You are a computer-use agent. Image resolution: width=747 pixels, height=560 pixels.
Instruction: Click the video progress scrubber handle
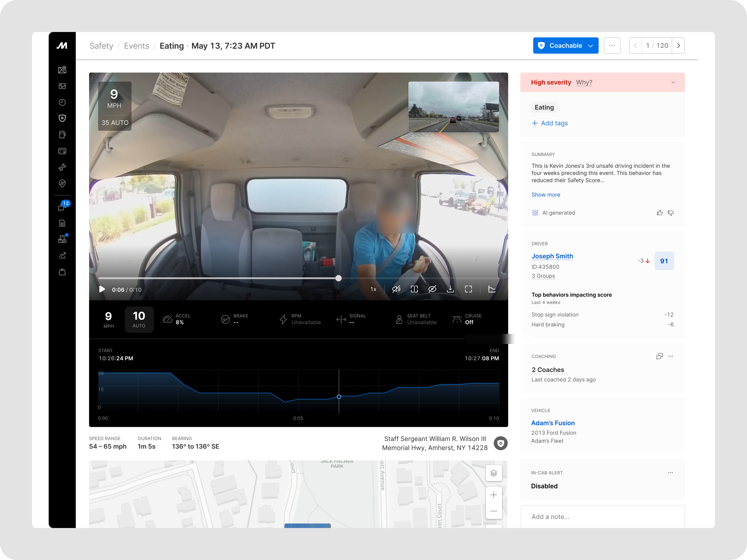pyautogui.click(x=338, y=278)
